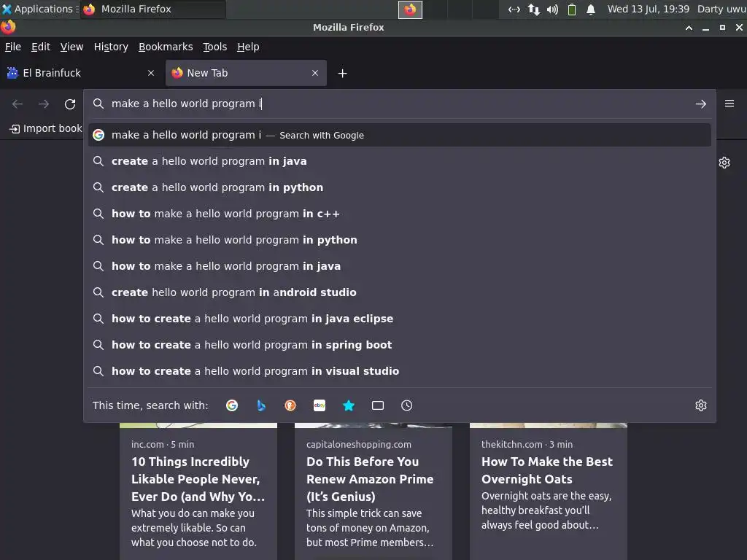Choose suggestion how to make in c++
Screen dimensions: 747x560
click(399, 214)
